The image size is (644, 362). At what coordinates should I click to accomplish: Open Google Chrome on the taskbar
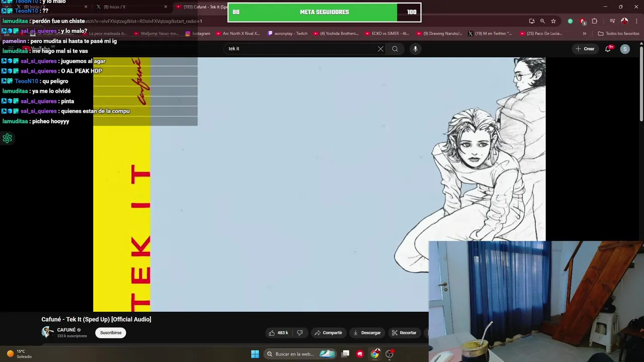pos(375,354)
